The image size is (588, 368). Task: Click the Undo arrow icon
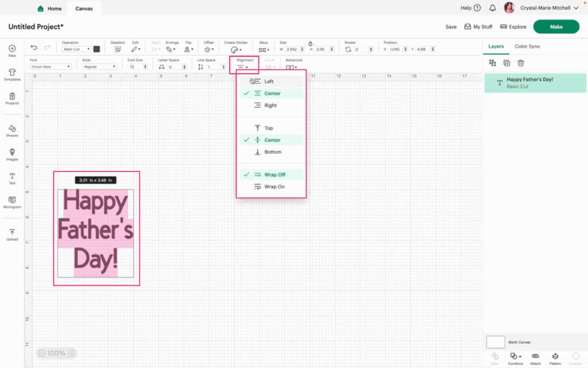tap(34, 48)
